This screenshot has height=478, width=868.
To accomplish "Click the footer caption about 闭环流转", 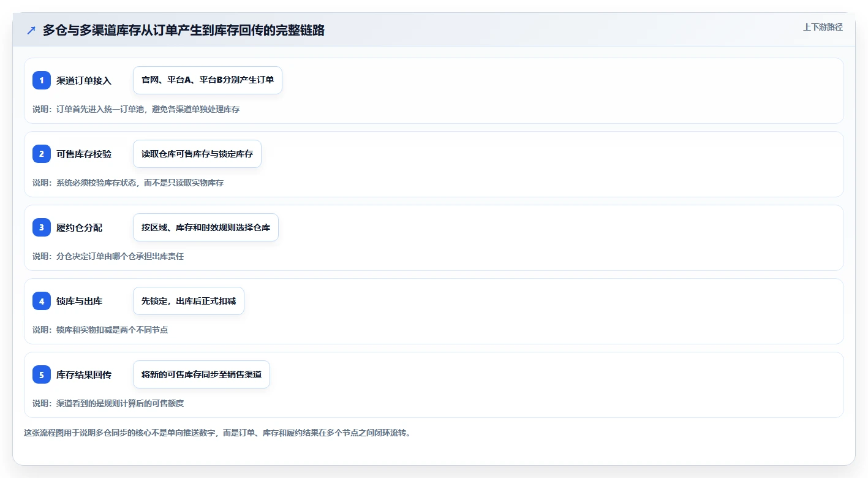I will pyautogui.click(x=217, y=433).
